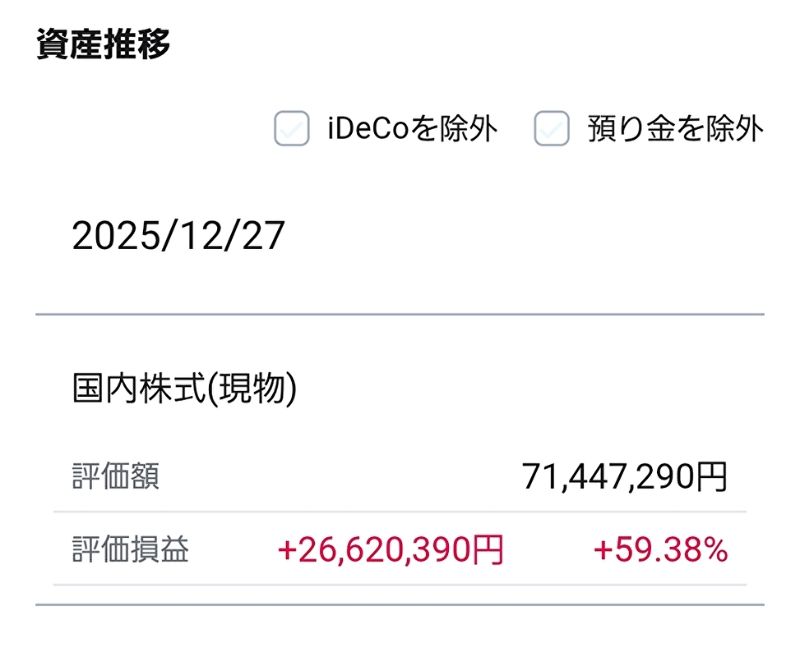800x656 pixels.
Task: Click the 評価額 label
Action: (116, 476)
